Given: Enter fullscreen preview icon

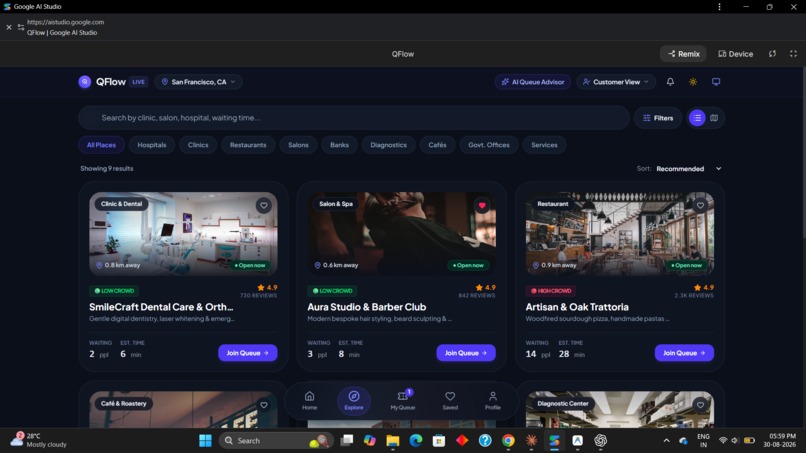Looking at the screenshot, I should 793,53.
